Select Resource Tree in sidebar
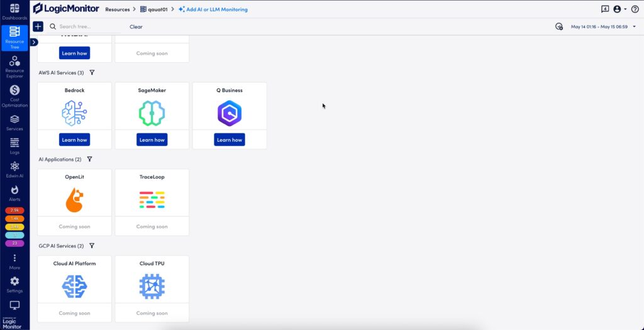644x330 pixels. (x=14, y=38)
